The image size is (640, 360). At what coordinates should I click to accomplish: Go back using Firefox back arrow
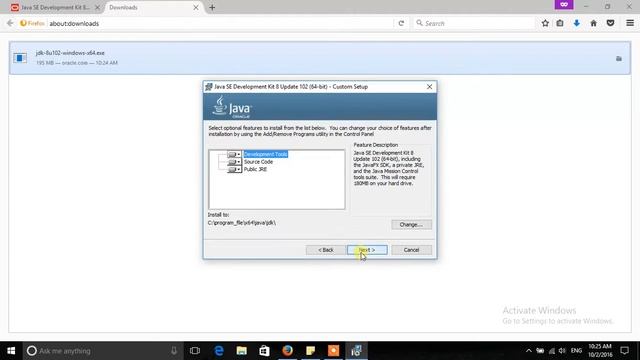click(x=10, y=23)
